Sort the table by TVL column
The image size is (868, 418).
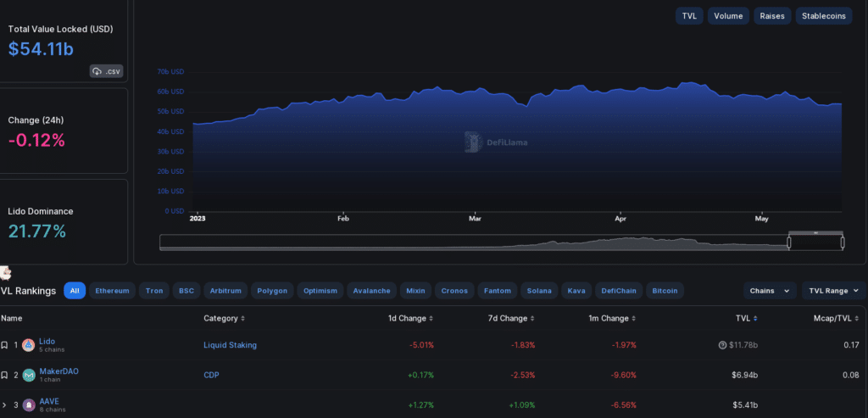click(x=746, y=319)
